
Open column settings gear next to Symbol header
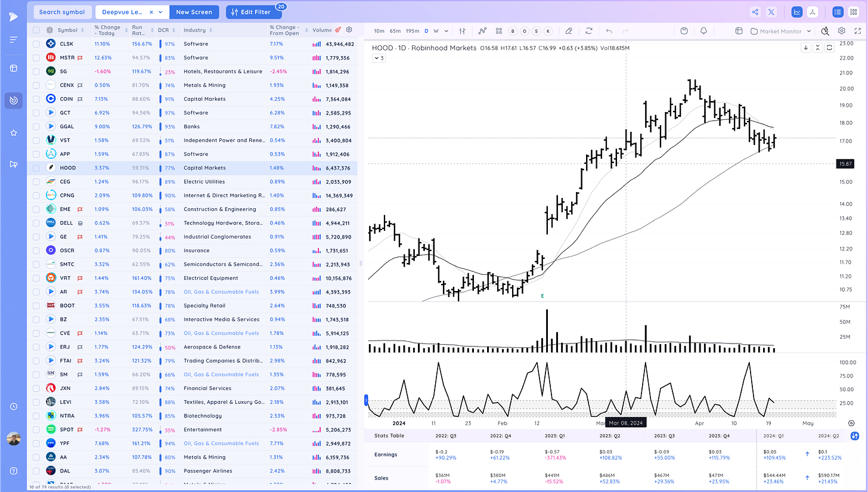[x=50, y=30]
